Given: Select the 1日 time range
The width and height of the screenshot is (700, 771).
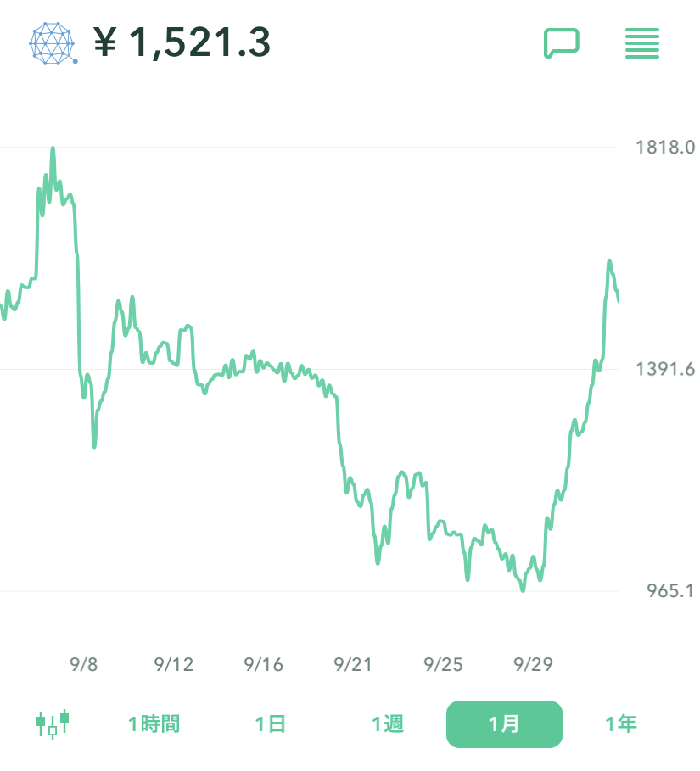Looking at the screenshot, I should point(270,724).
